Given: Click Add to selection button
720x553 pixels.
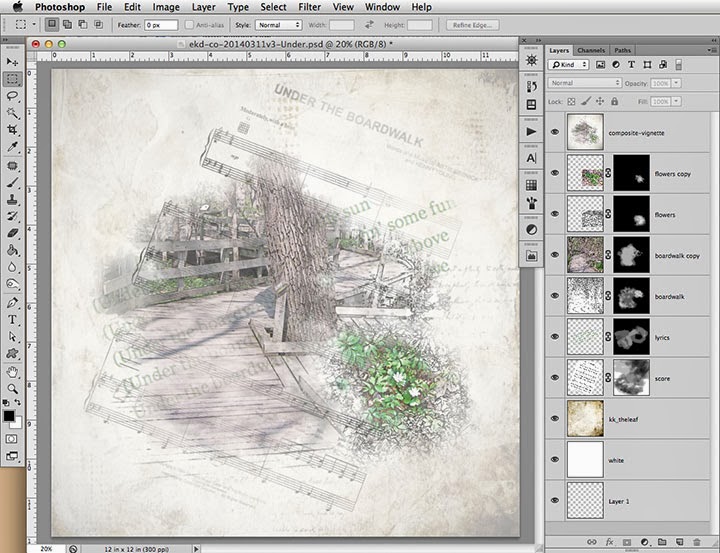Looking at the screenshot, I should click(68, 24).
